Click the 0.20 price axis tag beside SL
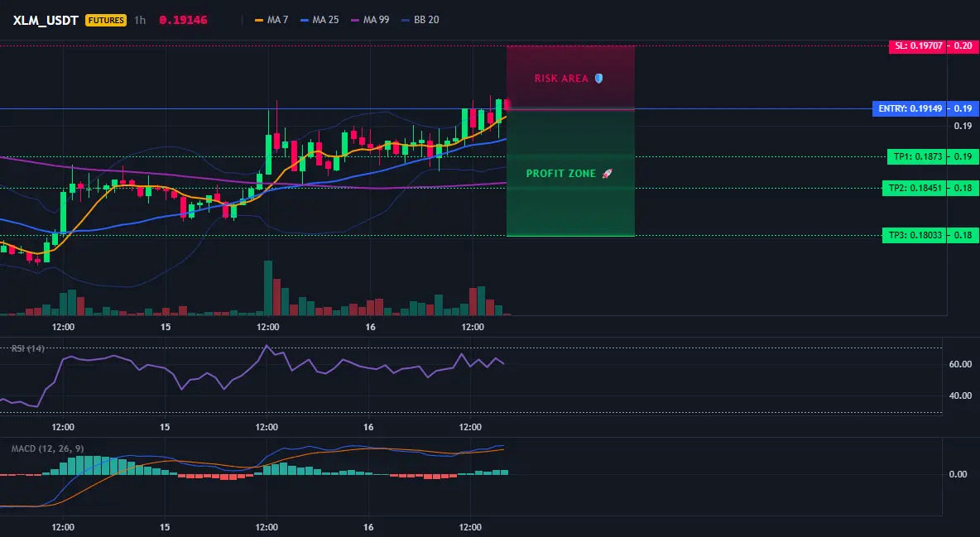Image resolution: width=980 pixels, height=537 pixels. [963, 46]
